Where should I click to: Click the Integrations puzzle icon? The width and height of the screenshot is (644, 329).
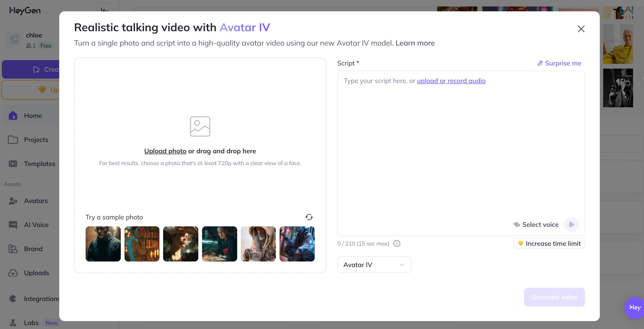13,298
